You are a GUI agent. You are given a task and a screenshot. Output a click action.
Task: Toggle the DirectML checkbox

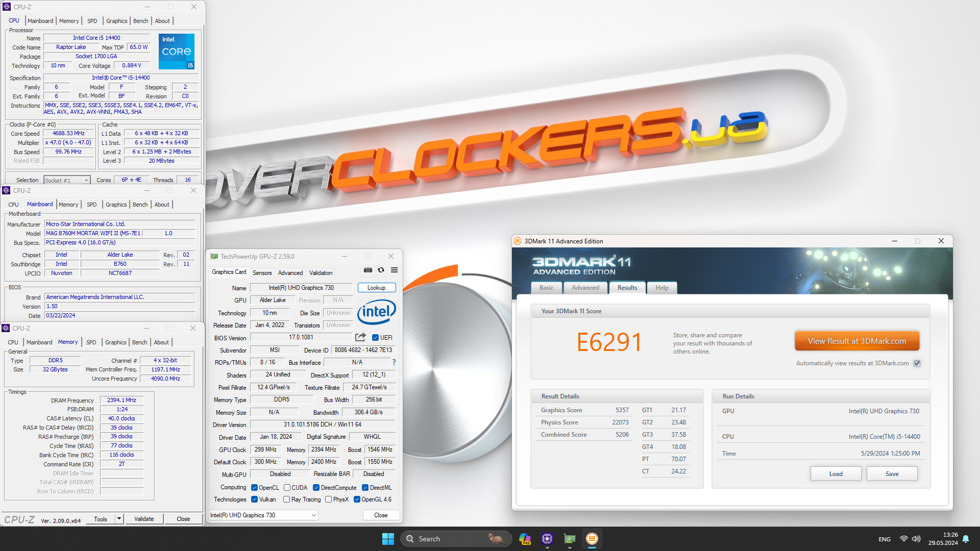click(x=365, y=488)
